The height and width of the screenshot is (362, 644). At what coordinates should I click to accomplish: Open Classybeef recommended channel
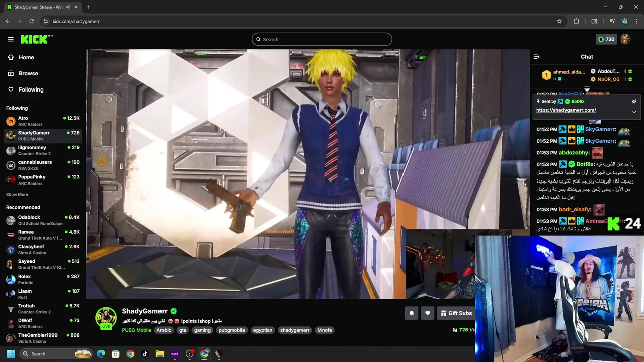coord(43,250)
